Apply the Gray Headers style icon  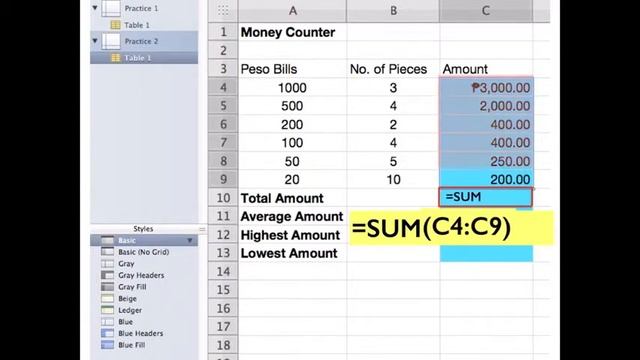click(107, 275)
